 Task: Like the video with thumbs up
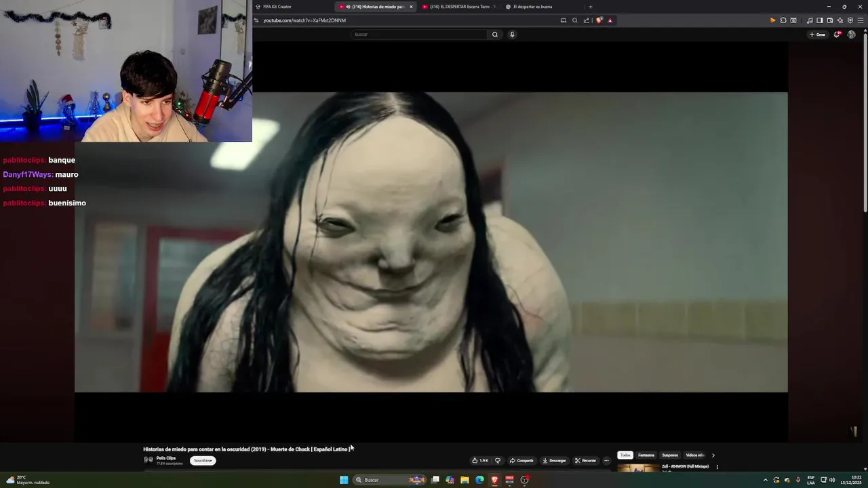pos(480,460)
